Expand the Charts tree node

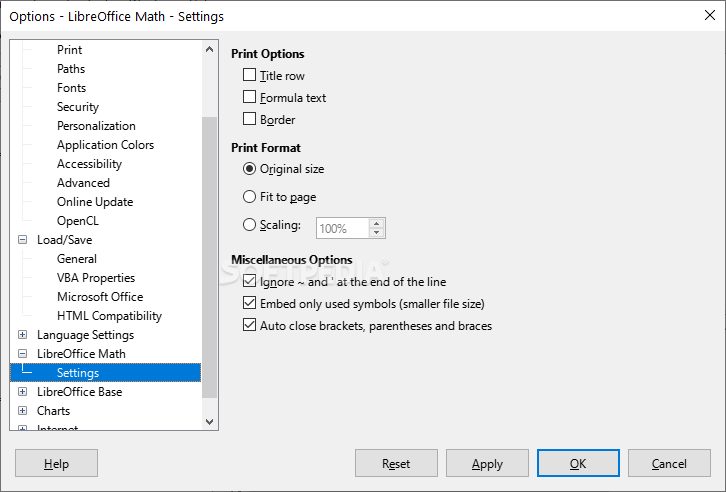tap(22, 411)
